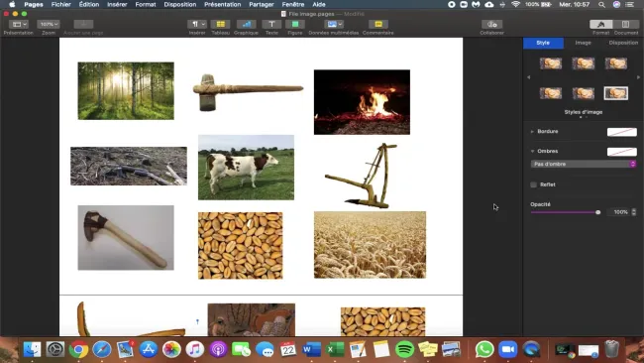Open the Fichier menu
Screen dimensions: 644x363
point(61,5)
